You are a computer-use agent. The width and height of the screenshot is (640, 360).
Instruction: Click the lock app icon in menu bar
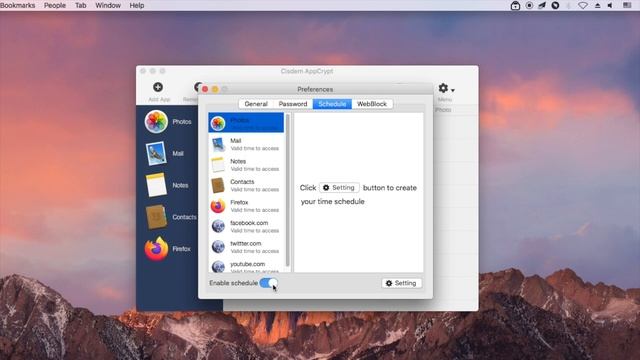point(515,5)
